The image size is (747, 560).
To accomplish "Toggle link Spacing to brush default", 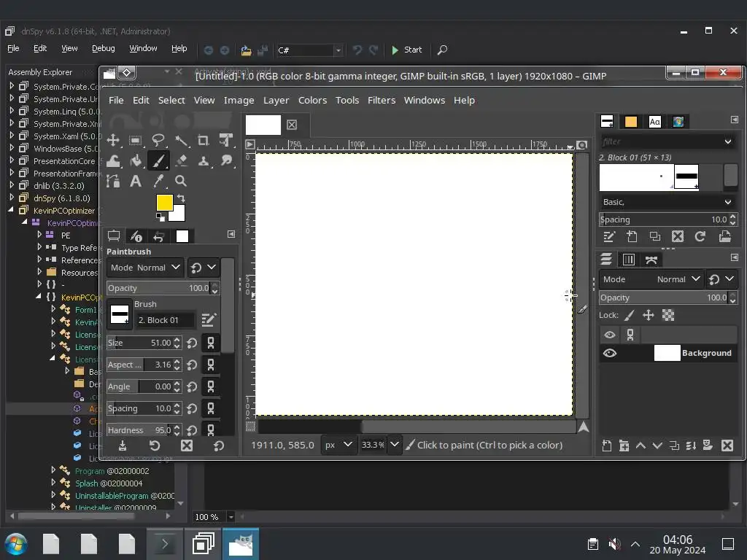I will tap(211, 408).
